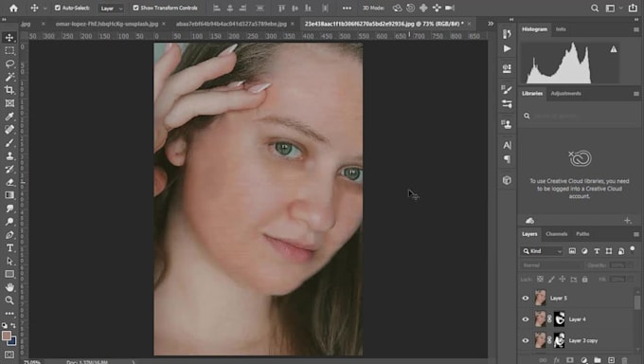Screen dimensions: 644x364
Task: Turn layer filtering on or off
Action: point(633,249)
